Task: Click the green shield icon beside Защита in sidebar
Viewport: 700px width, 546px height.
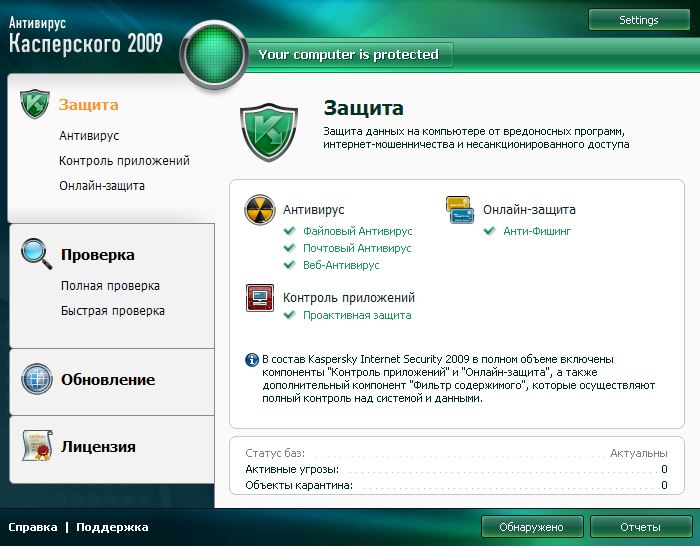Action: pyautogui.click(x=35, y=104)
